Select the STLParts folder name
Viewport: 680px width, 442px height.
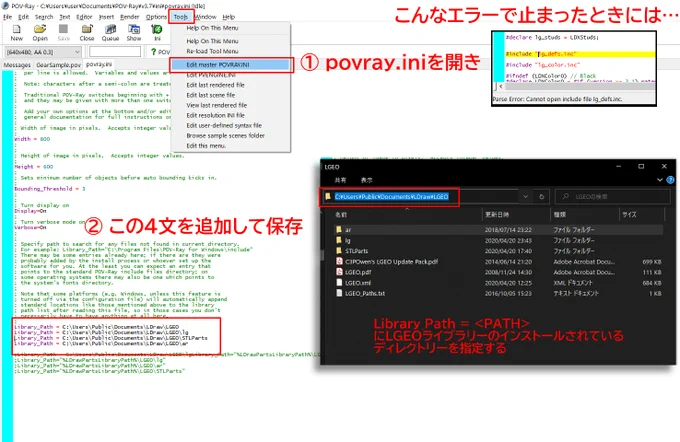(356, 251)
